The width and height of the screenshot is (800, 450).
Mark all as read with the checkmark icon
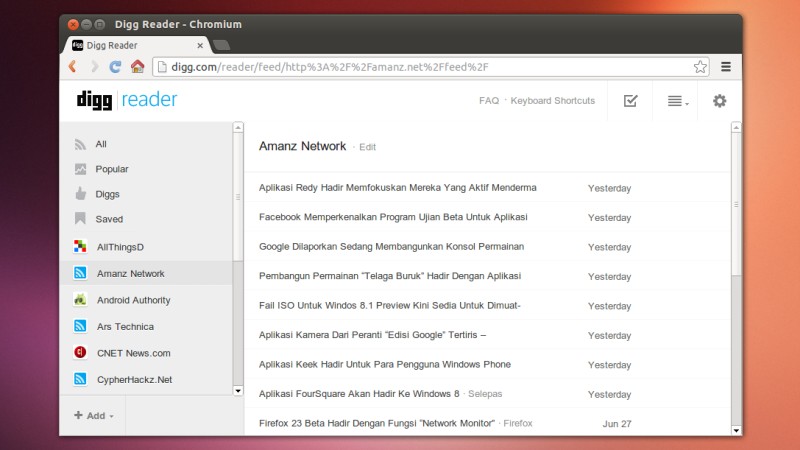[x=631, y=101]
